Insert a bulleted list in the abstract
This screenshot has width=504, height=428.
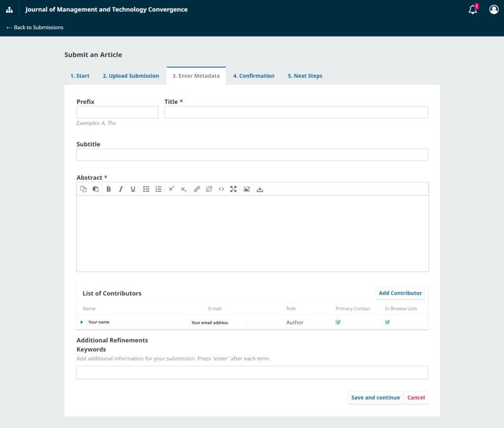146,189
